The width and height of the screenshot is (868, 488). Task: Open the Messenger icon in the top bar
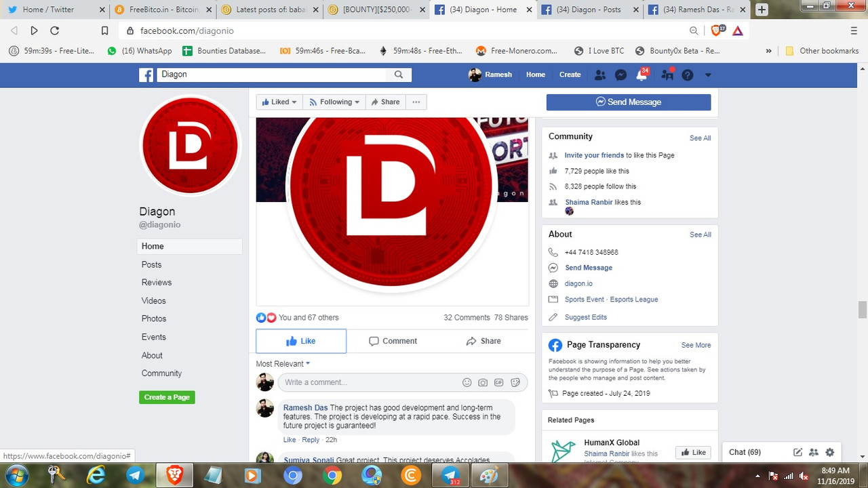[x=620, y=75]
